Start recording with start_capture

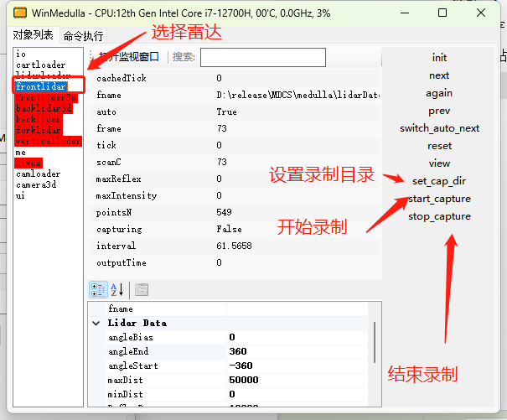tap(439, 199)
